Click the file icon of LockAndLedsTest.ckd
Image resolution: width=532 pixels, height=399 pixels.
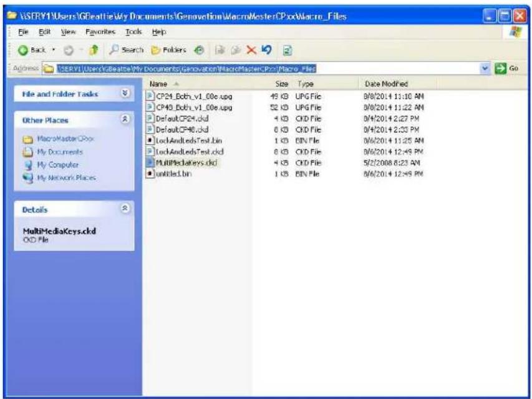150,152
